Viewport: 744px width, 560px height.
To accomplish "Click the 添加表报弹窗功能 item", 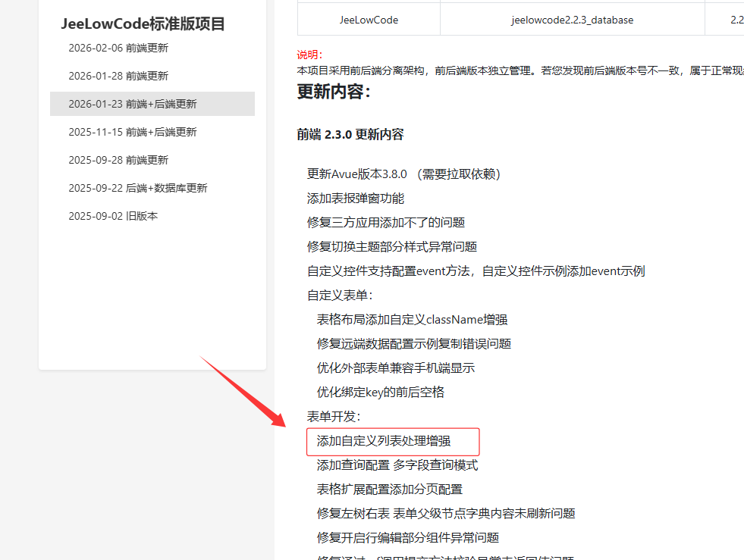I will click(356, 199).
